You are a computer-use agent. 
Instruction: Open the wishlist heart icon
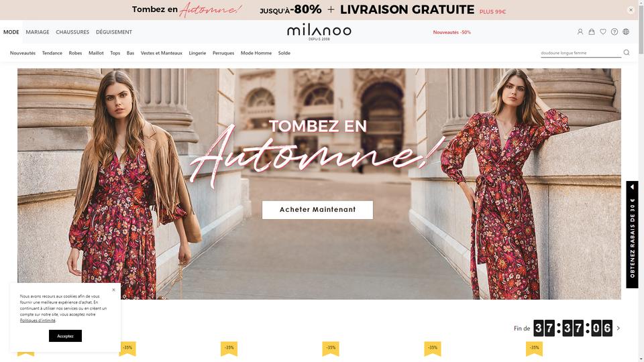click(603, 32)
